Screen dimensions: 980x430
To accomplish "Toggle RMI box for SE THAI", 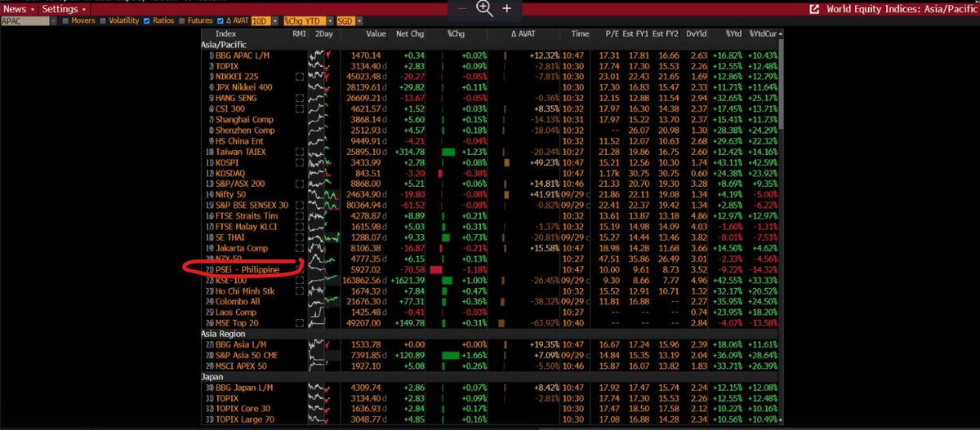I will point(300,237).
